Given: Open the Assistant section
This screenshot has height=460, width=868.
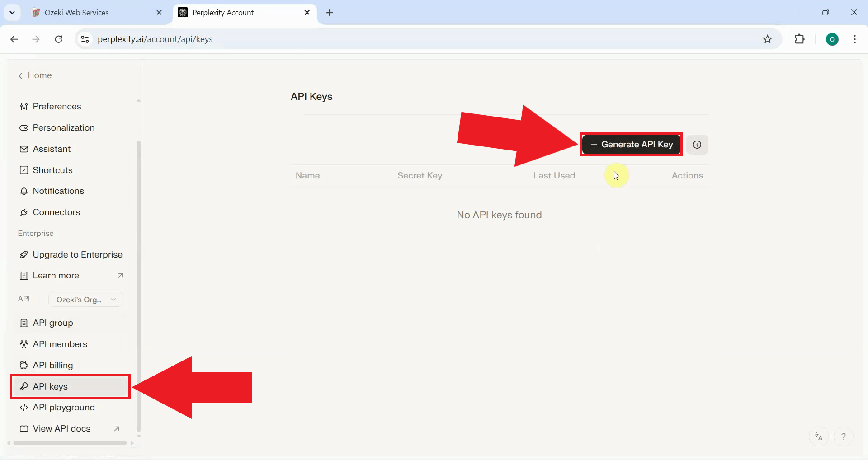Looking at the screenshot, I should (x=51, y=149).
